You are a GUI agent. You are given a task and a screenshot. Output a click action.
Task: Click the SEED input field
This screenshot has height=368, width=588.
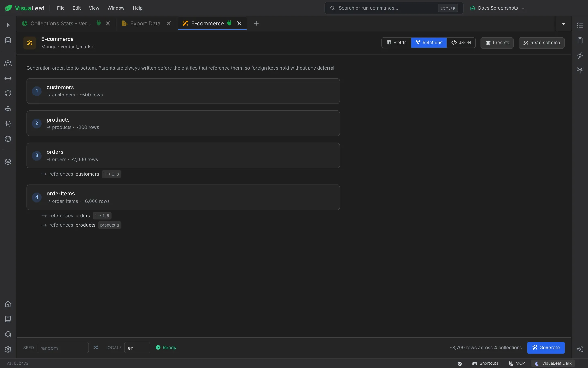click(x=63, y=348)
